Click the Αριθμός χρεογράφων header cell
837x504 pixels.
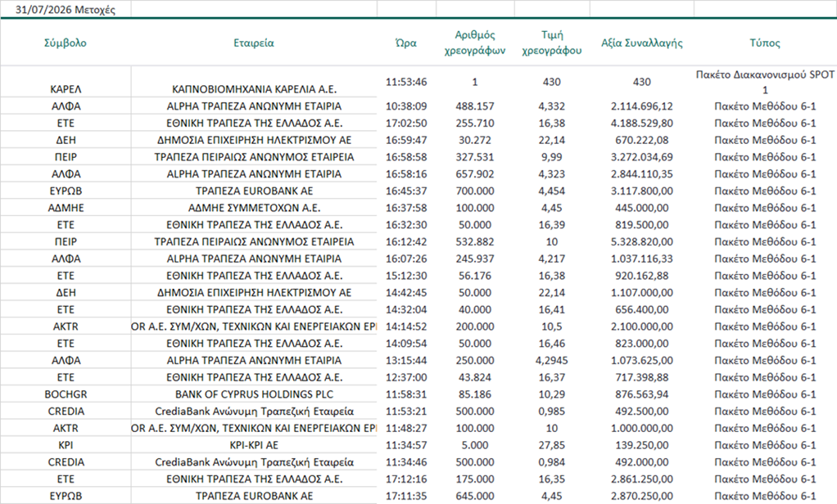coord(474,43)
